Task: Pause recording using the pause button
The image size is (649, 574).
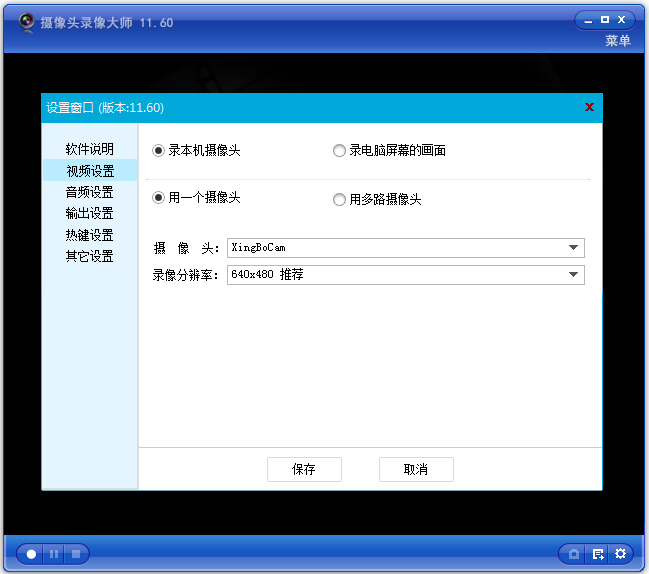Action: [x=54, y=554]
